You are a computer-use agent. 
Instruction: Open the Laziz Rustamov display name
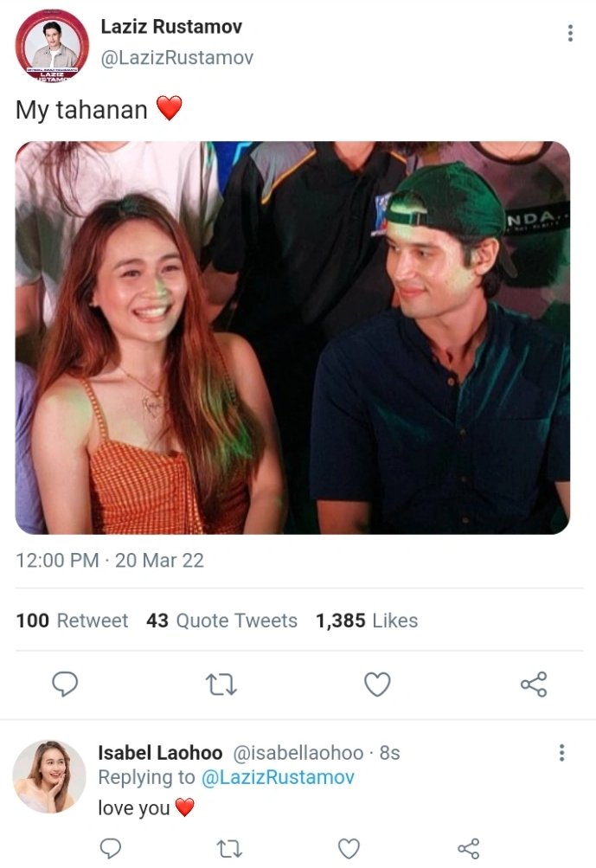click(171, 27)
